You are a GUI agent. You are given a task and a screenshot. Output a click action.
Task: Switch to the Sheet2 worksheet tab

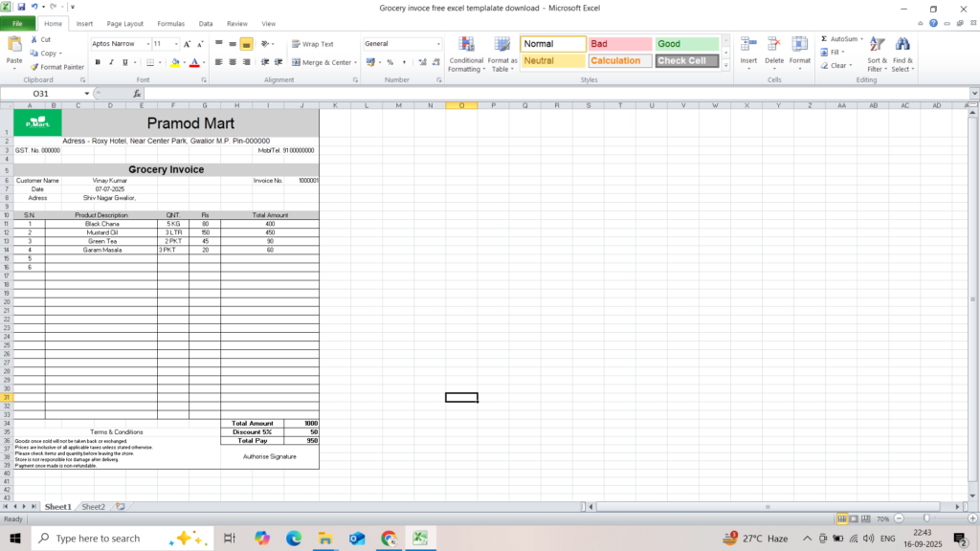point(93,506)
